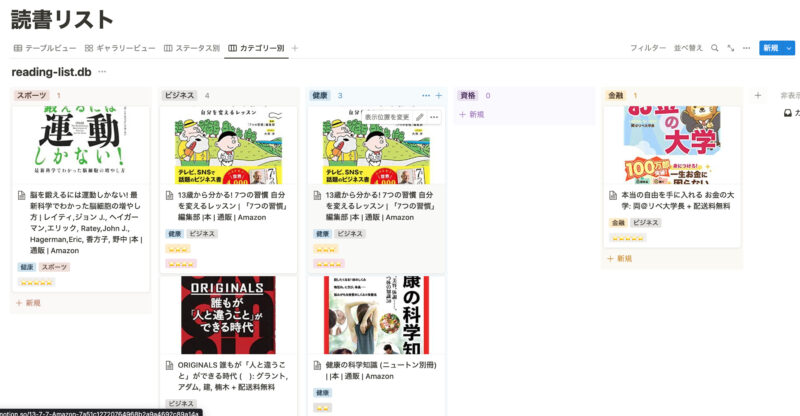Switch to the ギャラリービュー tab
Viewport: 800px width, 416px height.
tap(120, 48)
